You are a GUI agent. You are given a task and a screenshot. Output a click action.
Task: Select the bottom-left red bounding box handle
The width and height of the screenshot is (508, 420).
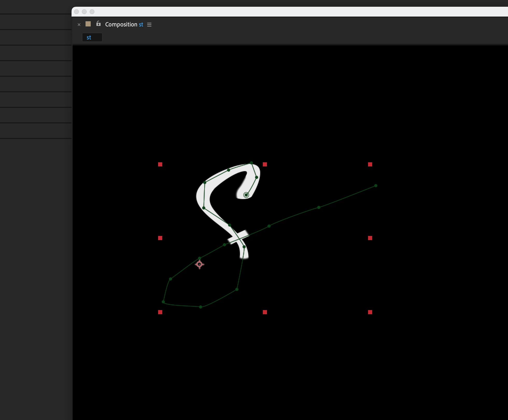tap(160, 312)
